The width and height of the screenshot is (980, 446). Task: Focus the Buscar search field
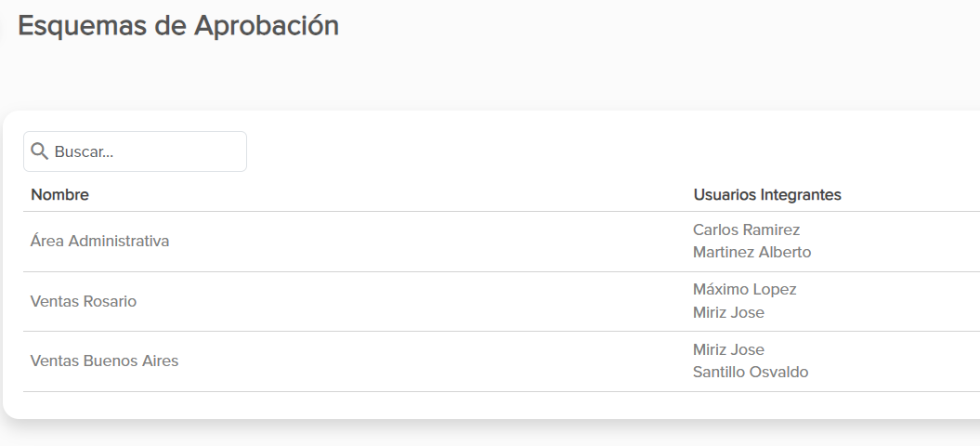[x=135, y=151]
